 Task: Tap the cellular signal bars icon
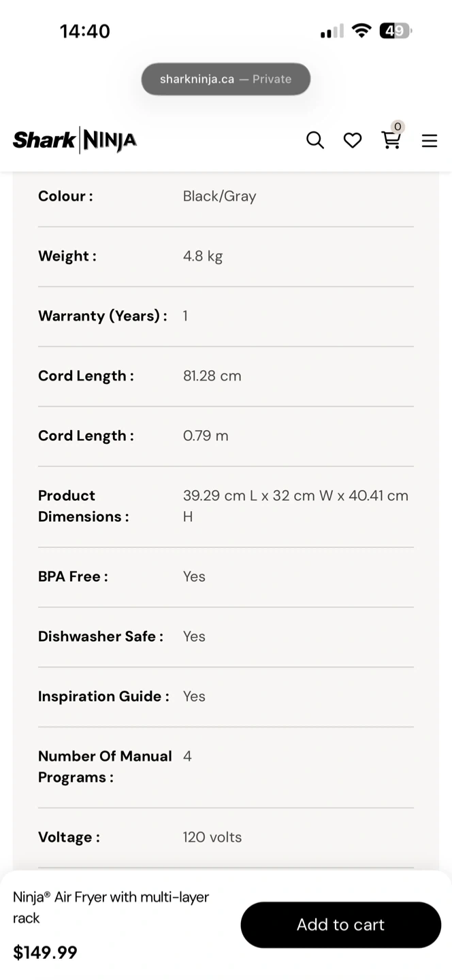click(332, 31)
